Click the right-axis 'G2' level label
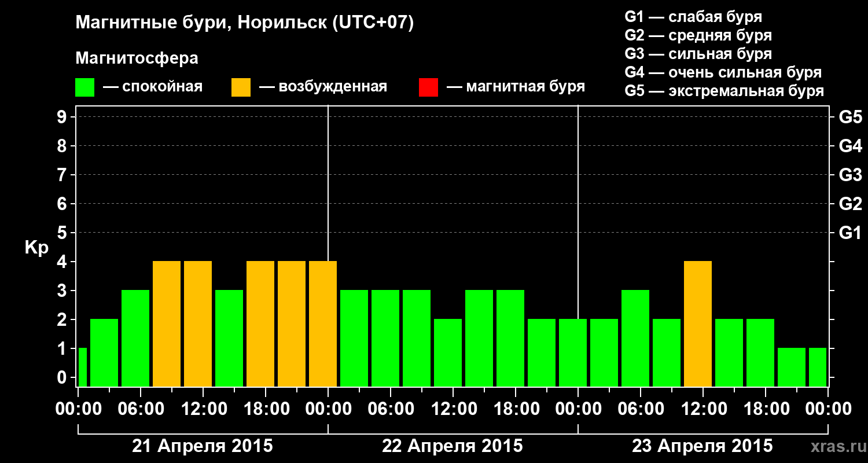Screen dimensions: 868x463 point(850,204)
